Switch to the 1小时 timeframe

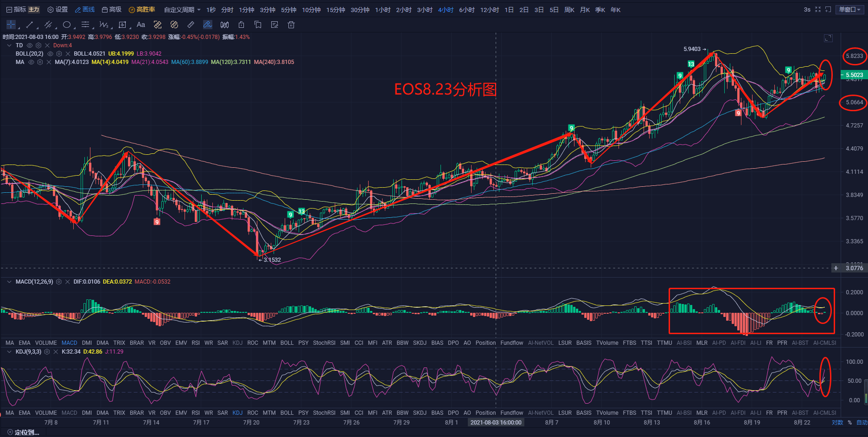tap(383, 10)
